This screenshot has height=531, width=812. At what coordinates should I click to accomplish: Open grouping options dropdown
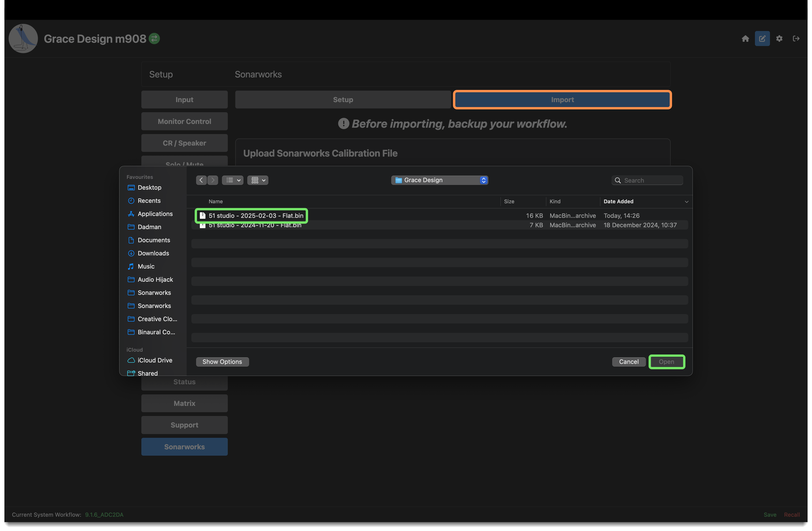coord(258,180)
